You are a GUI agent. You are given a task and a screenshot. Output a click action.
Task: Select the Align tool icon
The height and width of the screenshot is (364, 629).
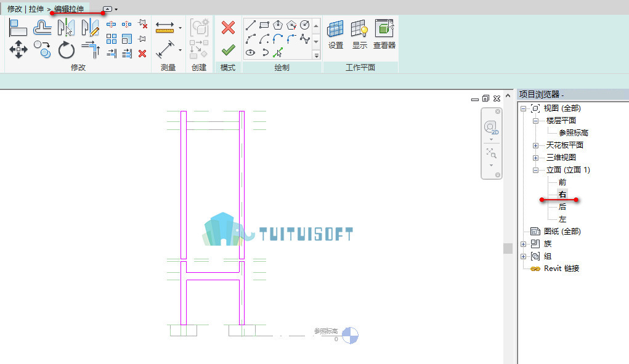pyautogui.click(x=18, y=28)
